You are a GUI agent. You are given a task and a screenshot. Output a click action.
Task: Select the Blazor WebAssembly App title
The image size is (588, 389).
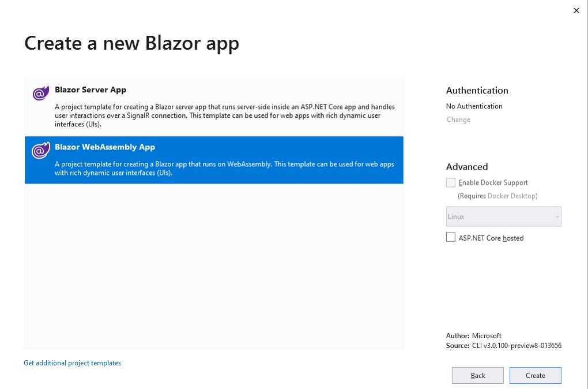tap(105, 147)
